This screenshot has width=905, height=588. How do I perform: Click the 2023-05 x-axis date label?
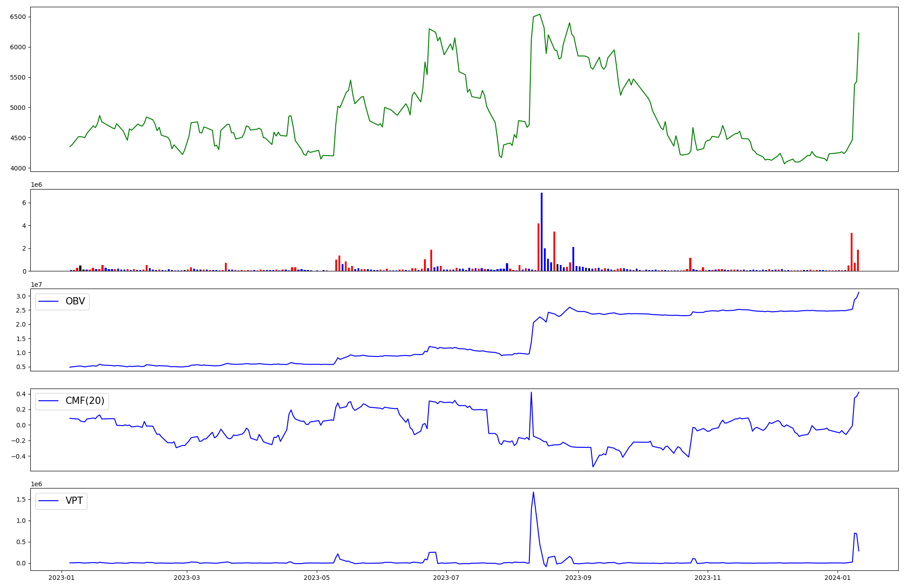(317, 578)
